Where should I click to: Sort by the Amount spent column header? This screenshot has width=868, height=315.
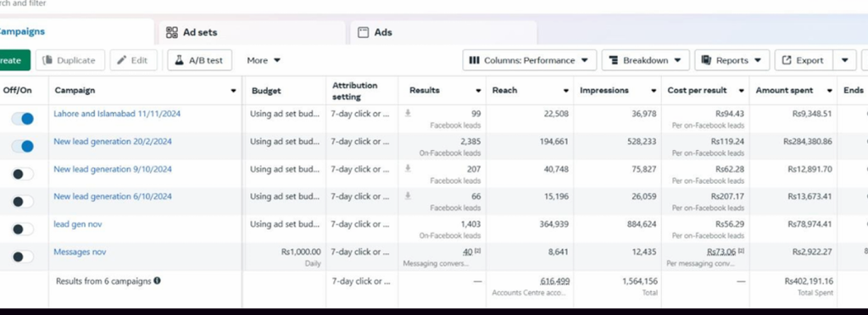(784, 90)
